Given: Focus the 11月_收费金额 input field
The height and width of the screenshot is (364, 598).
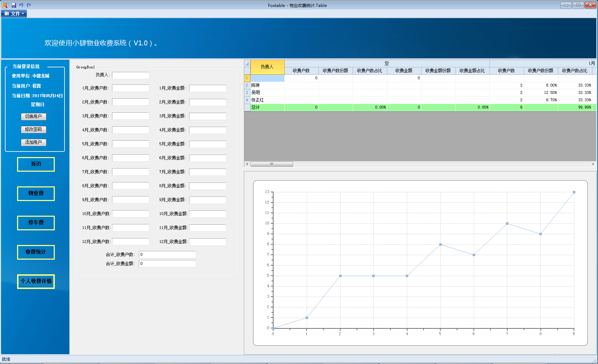Looking at the screenshot, I should (x=208, y=228).
